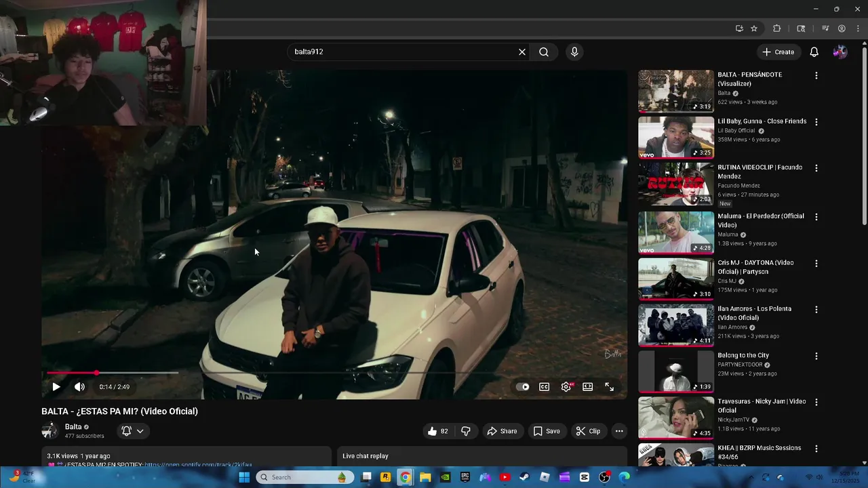Open Chrome profile icon

[842, 28]
